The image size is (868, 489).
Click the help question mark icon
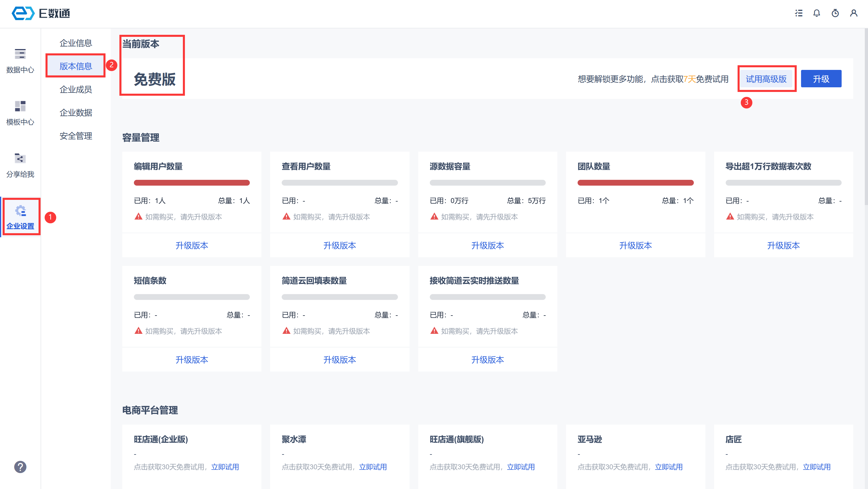click(x=20, y=467)
